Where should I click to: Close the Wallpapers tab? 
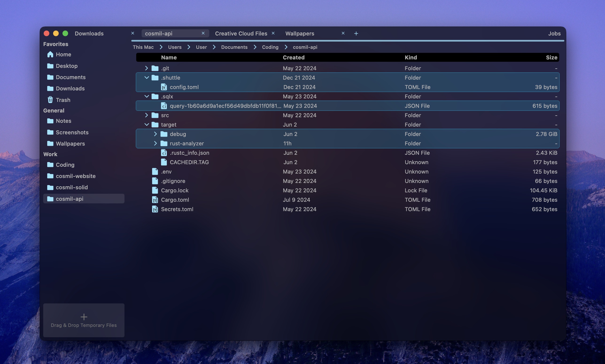(343, 33)
